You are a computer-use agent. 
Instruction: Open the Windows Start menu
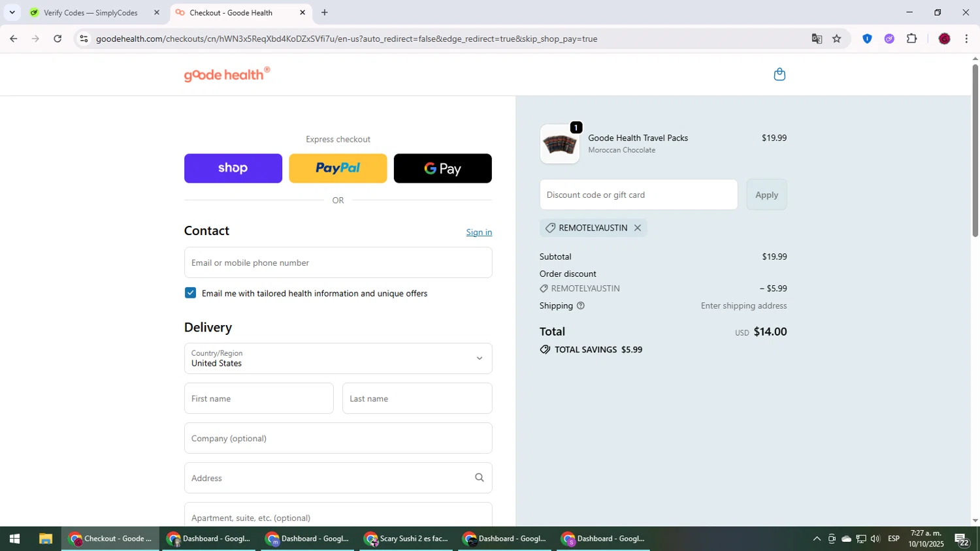14,539
